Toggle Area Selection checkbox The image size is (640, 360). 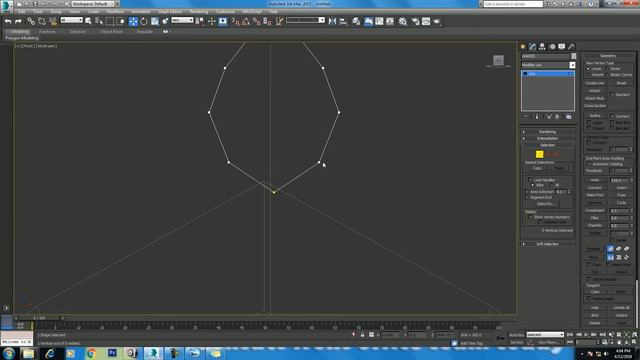[x=527, y=192]
